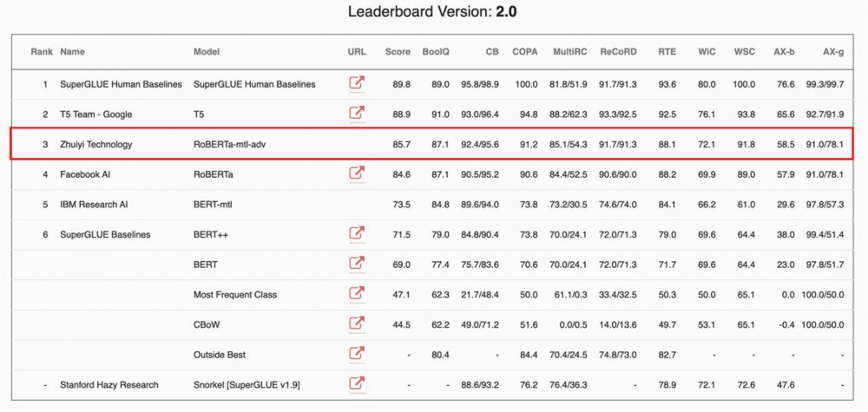The width and height of the screenshot is (868, 412).
Task: Open URL icon for SuperGLUE Human Baselines
Action: click(357, 84)
